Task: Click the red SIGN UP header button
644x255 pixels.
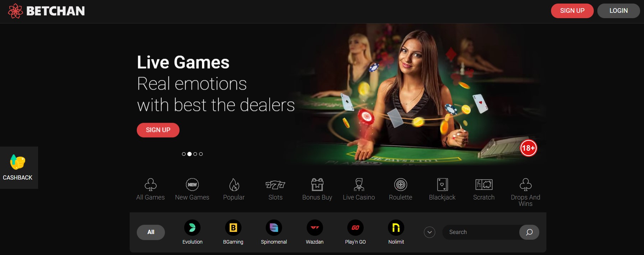Action: coord(572,11)
